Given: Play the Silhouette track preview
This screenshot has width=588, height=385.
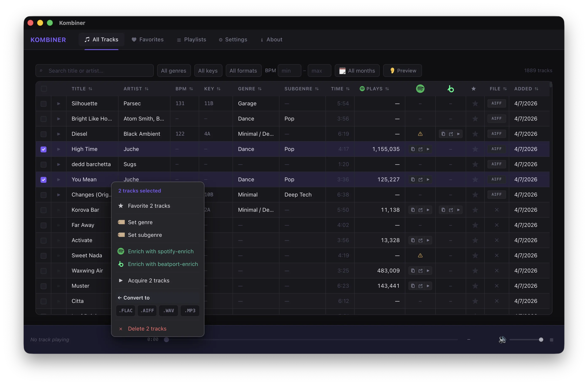Looking at the screenshot, I should point(59,103).
